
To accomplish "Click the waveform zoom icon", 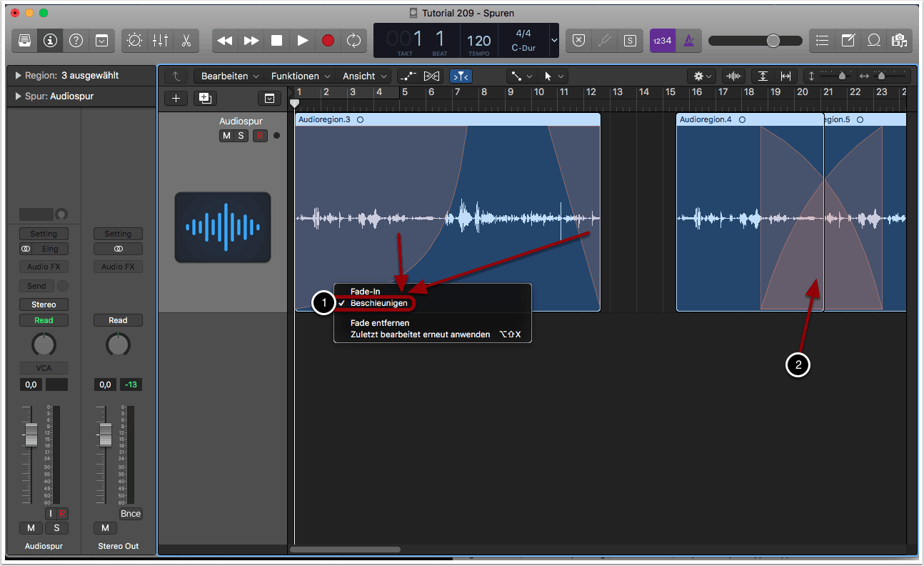I will [733, 76].
